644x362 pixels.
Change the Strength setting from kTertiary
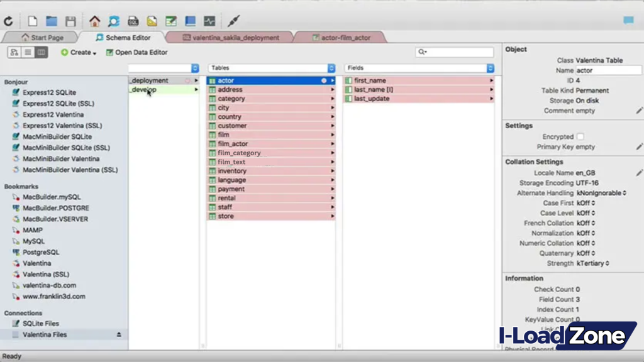pos(589,263)
